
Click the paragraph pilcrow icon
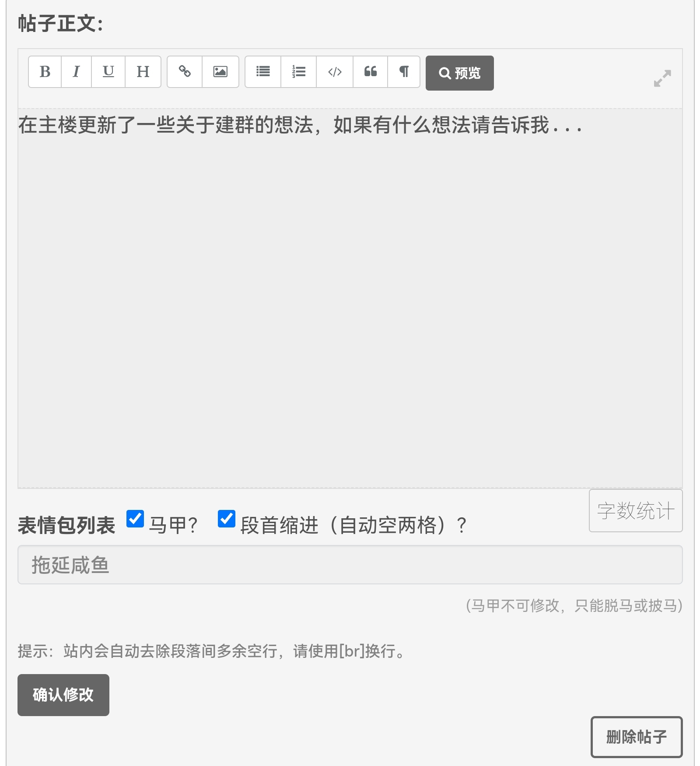point(404,72)
